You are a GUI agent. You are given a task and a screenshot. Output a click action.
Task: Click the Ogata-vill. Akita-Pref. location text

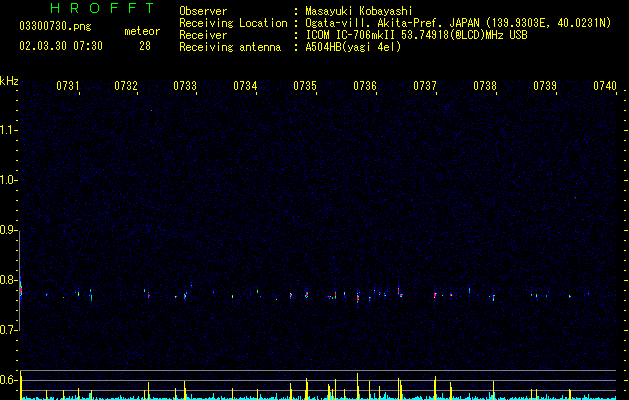(458, 23)
